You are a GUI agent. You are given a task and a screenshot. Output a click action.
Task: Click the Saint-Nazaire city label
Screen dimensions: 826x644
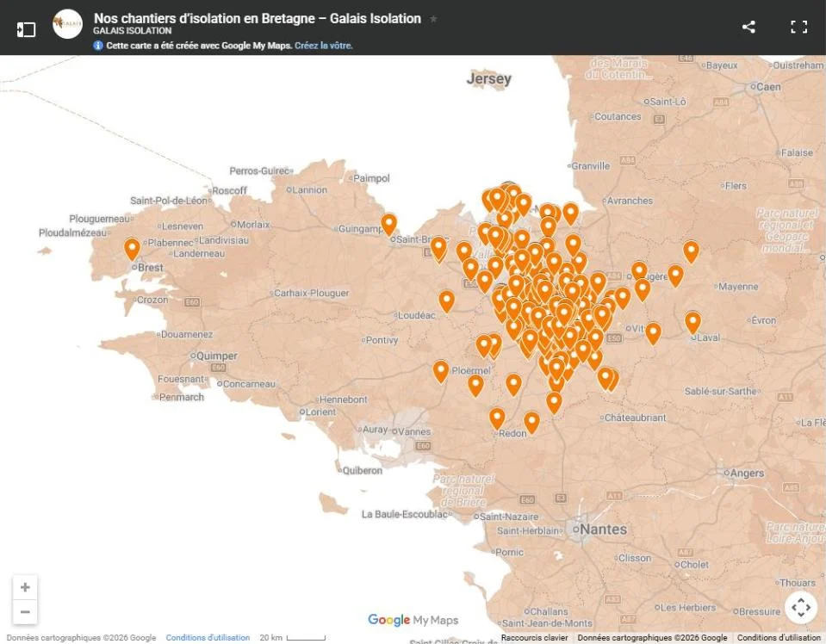pos(509,517)
